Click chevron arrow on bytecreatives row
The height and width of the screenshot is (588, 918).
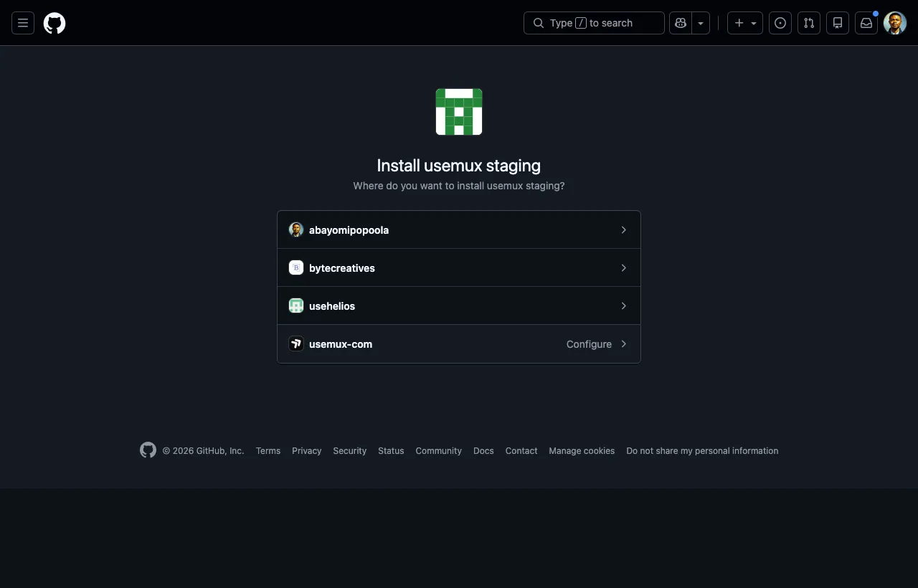[624, 268]
